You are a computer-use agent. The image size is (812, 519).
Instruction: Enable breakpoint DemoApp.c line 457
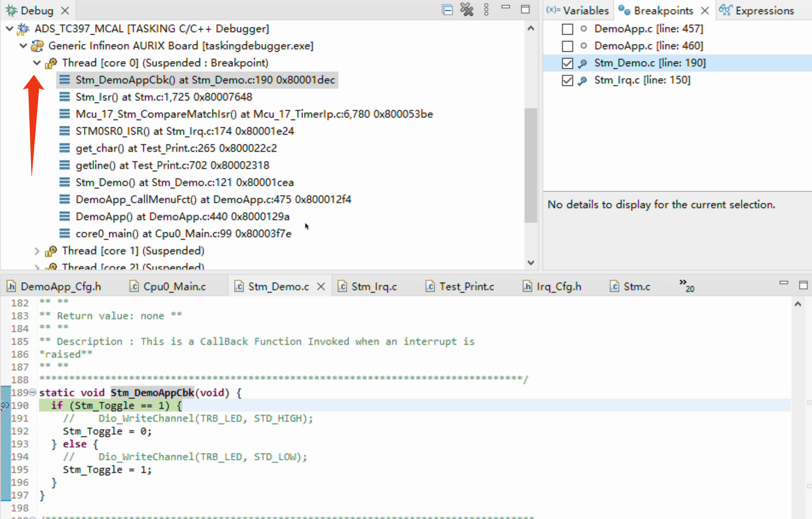[x=567, y=29]
